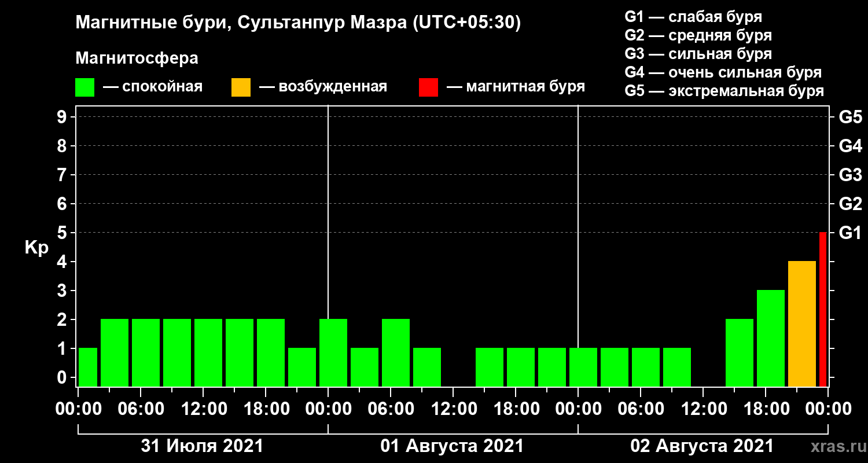Click 'G4 — очень сильная буря' legend line
This screenshot has height=463, width=868.
click(723, 72)
